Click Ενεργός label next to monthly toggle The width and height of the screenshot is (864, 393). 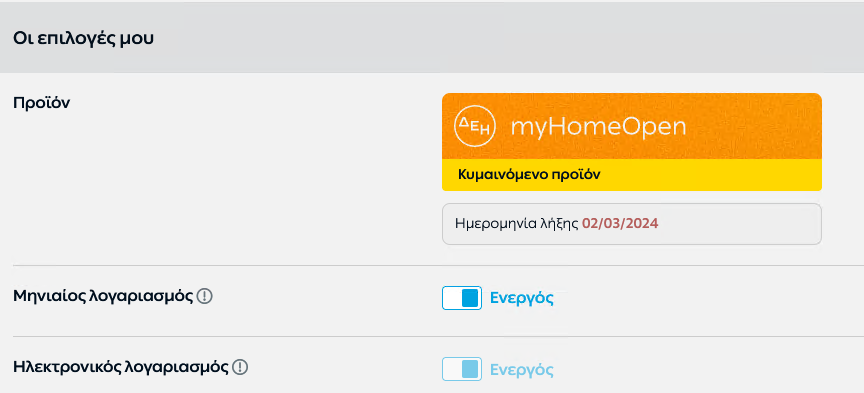[x=522, y=298]
